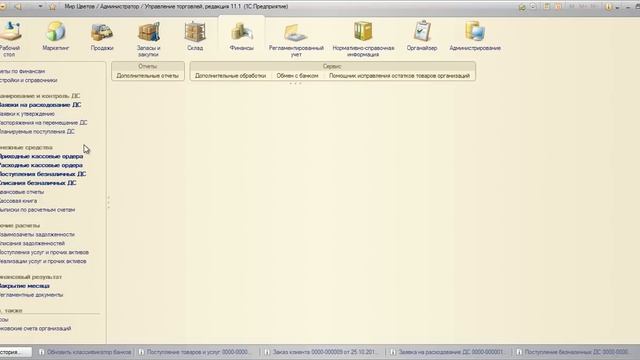Open Выписки по расчетным счетам
Image resolution: width=640 pixels, height=360 pixels.
[x=37, y=210]
